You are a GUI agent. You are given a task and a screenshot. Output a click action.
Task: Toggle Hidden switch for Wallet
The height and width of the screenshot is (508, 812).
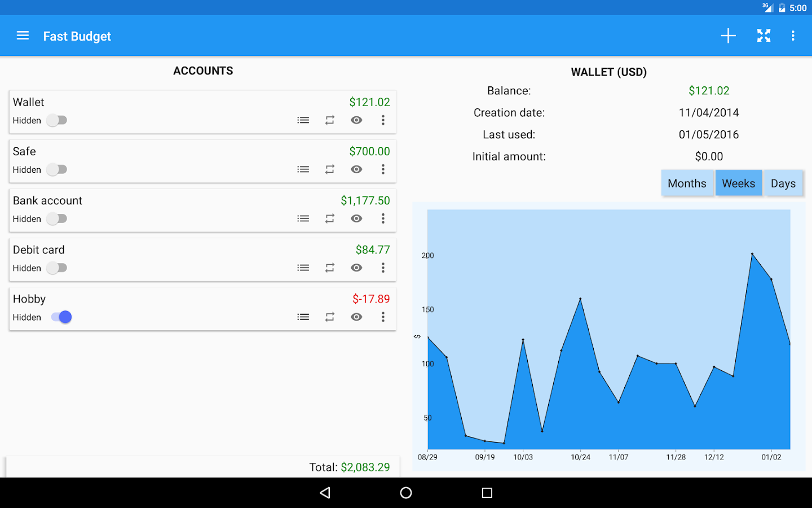point(57,120)
